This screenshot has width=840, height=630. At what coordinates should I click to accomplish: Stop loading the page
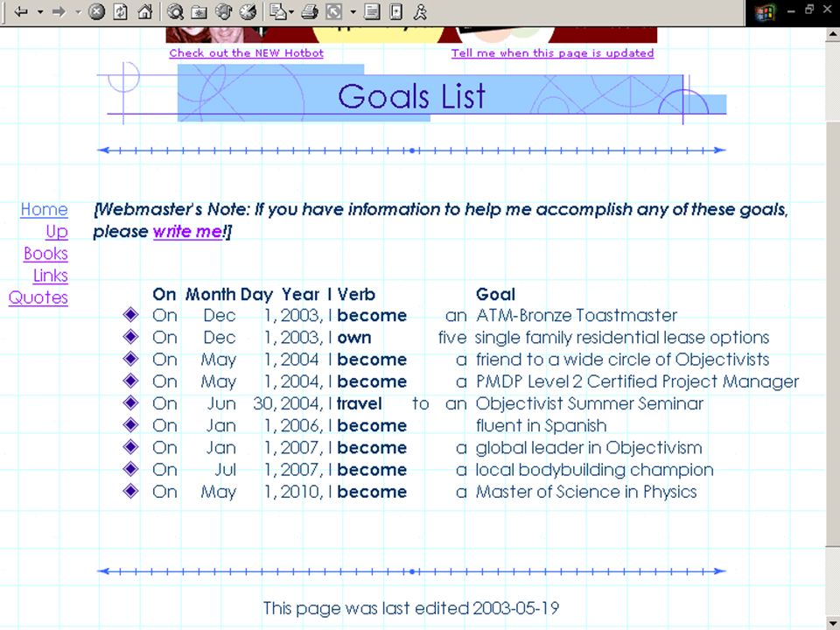(x=96, y=11)
